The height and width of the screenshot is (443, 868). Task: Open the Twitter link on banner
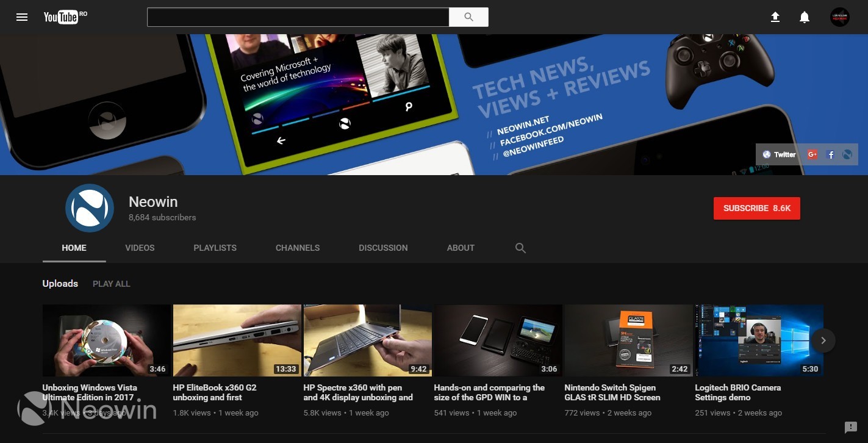tap(779, 154)
